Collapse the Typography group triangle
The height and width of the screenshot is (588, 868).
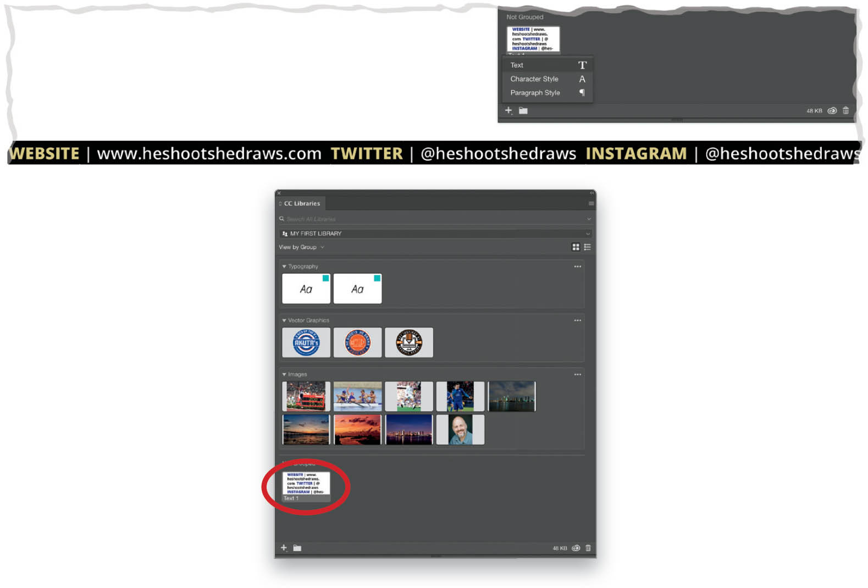pos(284,267)
